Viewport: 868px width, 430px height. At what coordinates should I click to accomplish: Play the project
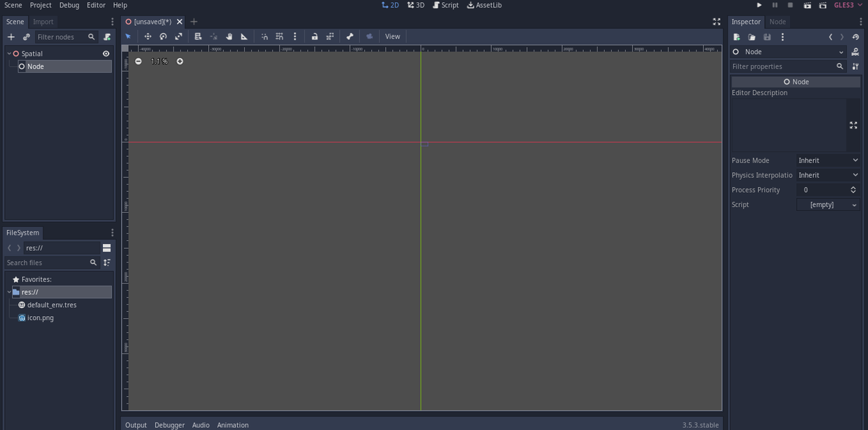759,5
